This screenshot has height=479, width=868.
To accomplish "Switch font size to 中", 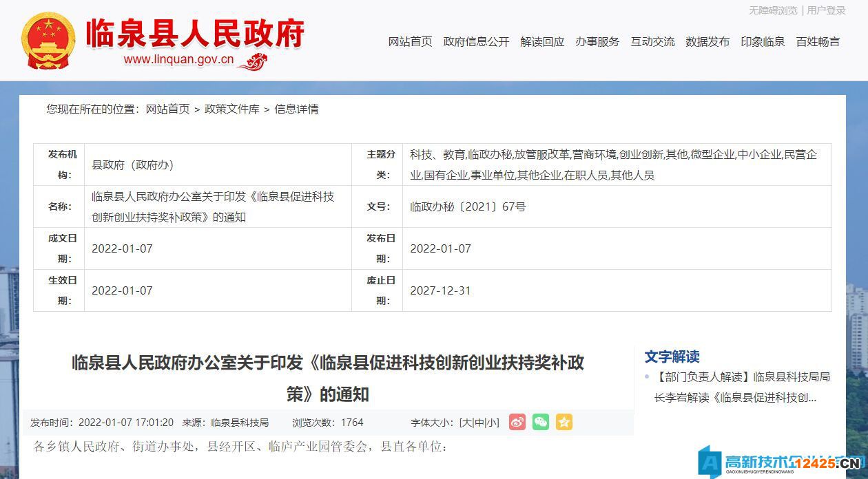I will [479, 422].
